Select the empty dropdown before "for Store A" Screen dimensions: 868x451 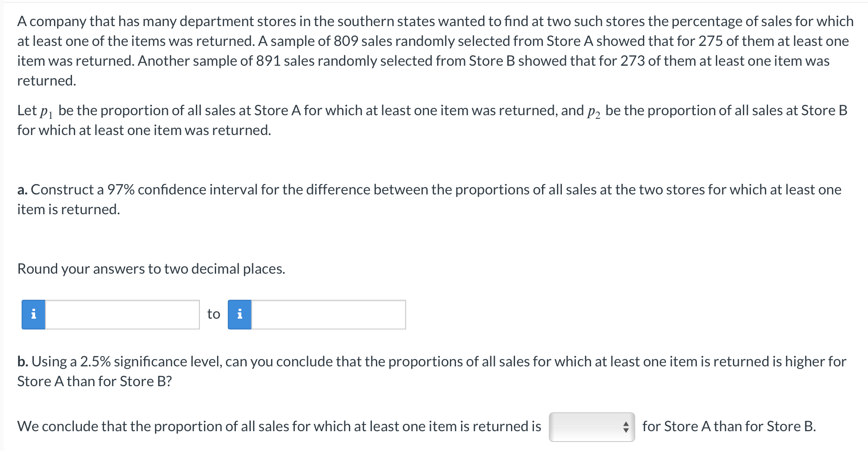(x=591, y=427)
